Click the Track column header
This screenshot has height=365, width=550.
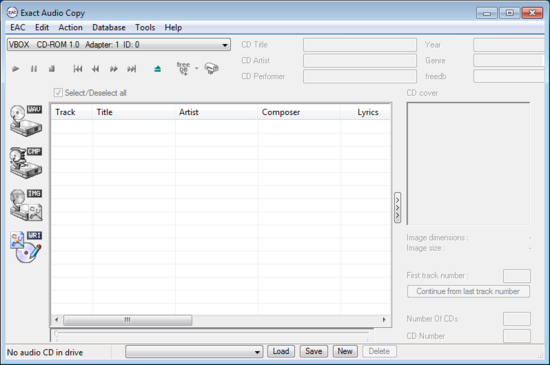[72, 112]
